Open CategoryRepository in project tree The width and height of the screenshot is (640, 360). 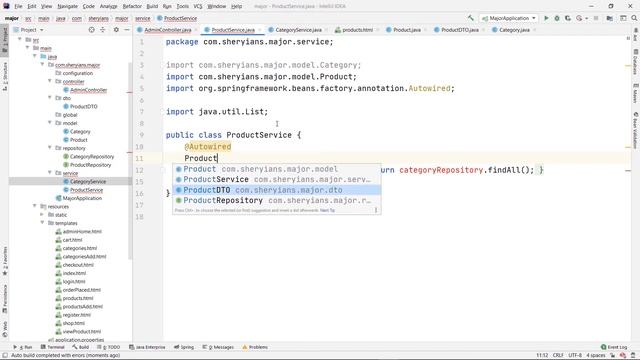[x=92, y=156]
